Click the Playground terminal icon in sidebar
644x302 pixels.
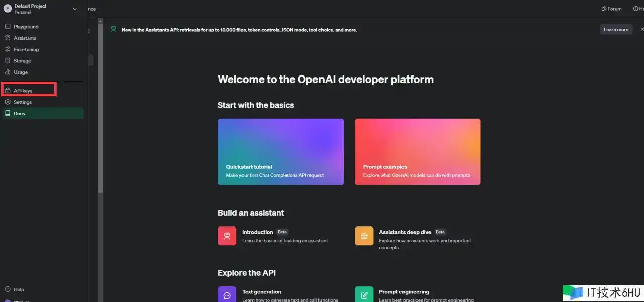tap(8, 27)
